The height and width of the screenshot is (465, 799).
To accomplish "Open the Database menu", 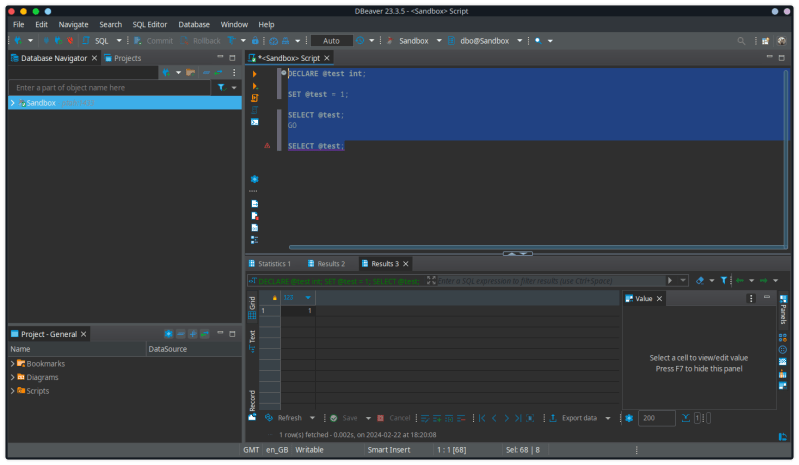I will (x=194, y=24).
